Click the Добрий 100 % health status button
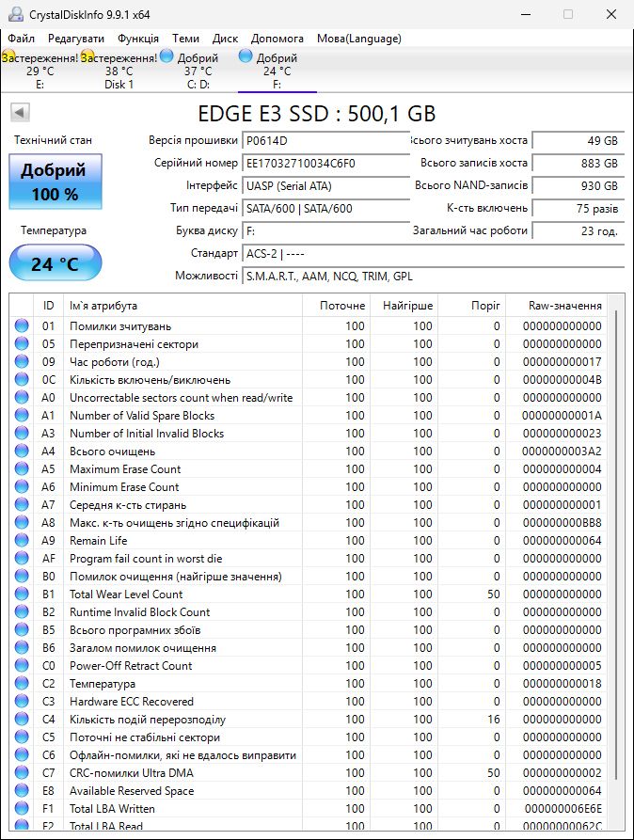634x840 pixels. click(55, 182)
